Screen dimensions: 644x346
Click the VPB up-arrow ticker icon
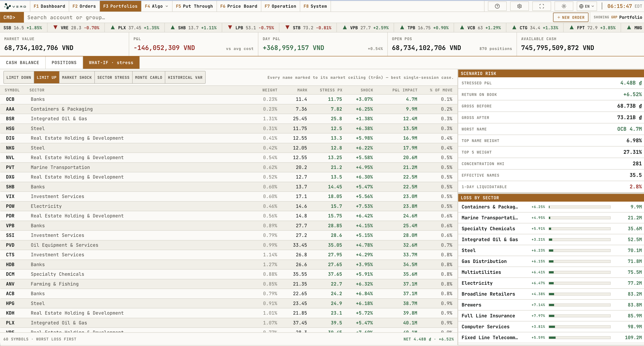click(345, 28)
